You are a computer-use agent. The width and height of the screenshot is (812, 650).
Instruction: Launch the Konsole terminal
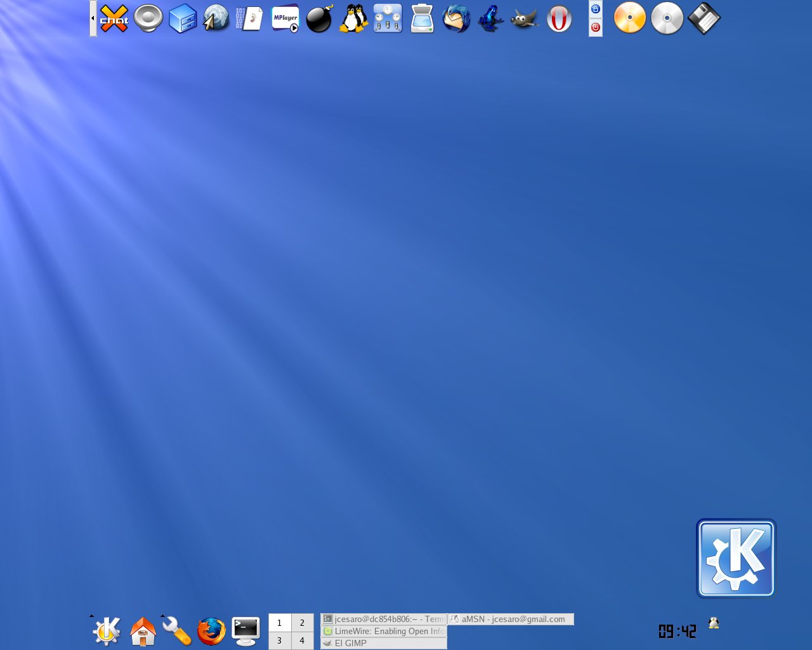click(x=246, y=631)
